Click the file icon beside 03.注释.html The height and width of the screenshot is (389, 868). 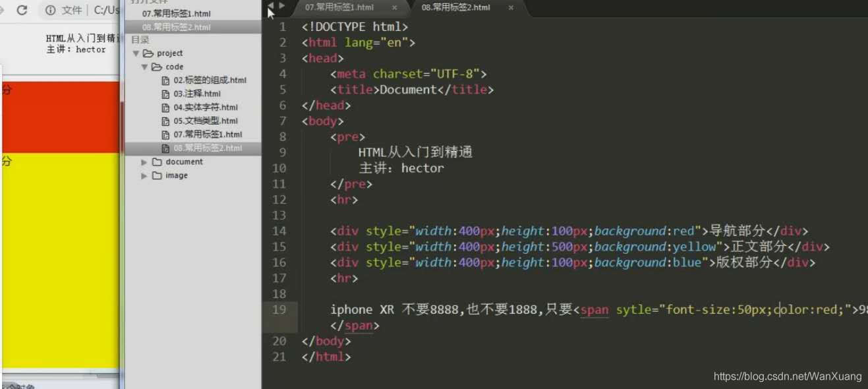tap(167, 93)
